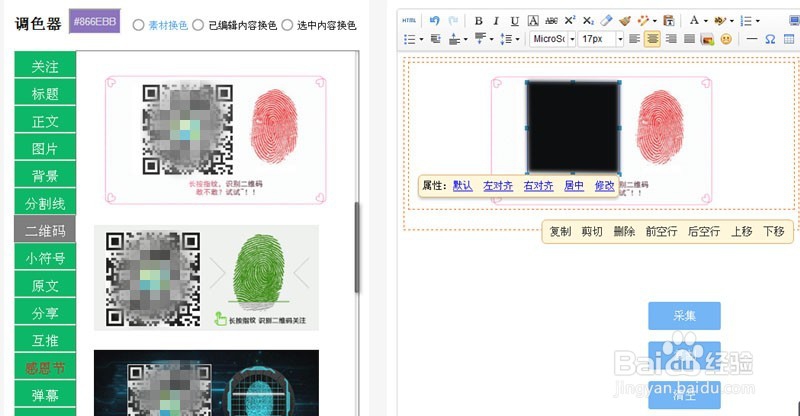Align text to the left
The width and height of the screenshot is (800, 416).
point(634,39)
